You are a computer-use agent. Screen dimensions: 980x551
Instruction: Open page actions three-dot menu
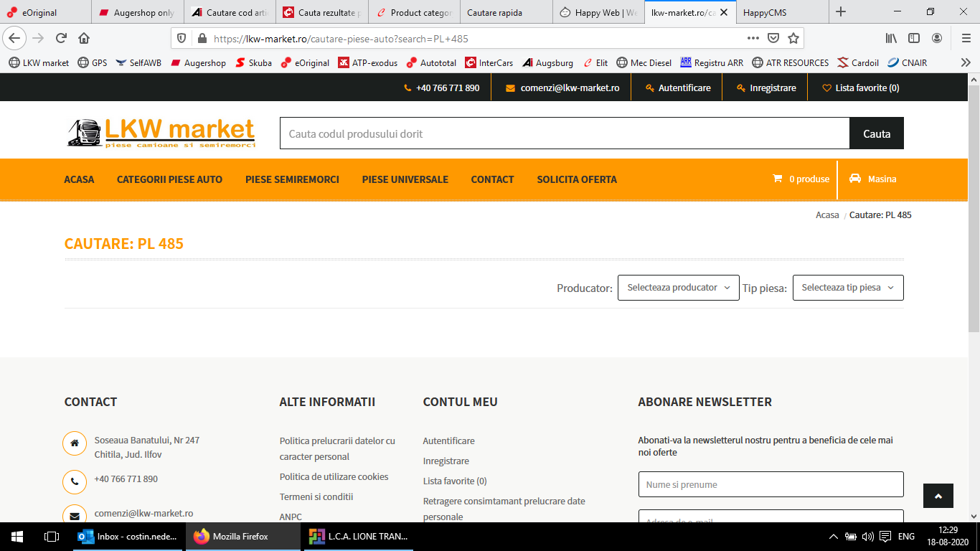[753, 38]
